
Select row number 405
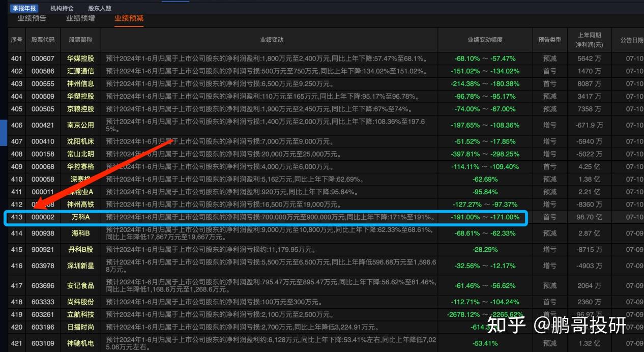click(17, 109)
